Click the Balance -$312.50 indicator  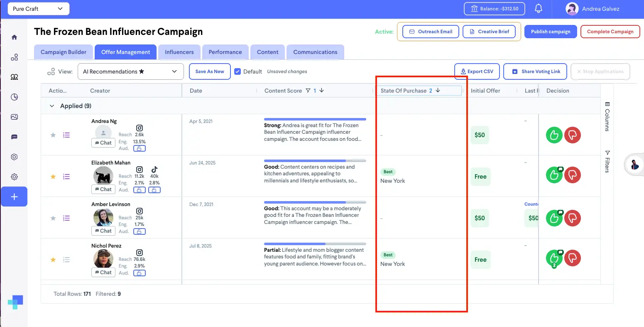[495, 9]
